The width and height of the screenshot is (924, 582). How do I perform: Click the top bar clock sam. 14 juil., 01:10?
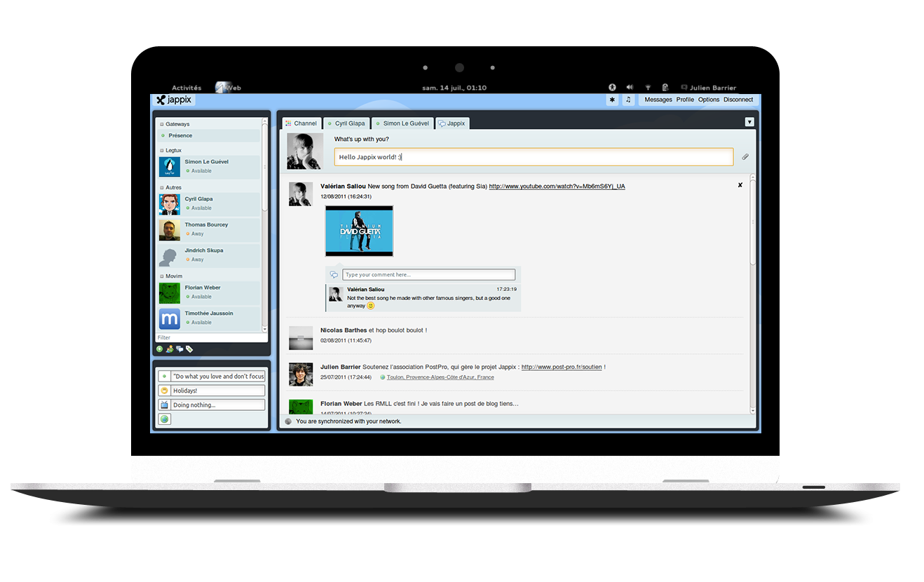[454, 88]
